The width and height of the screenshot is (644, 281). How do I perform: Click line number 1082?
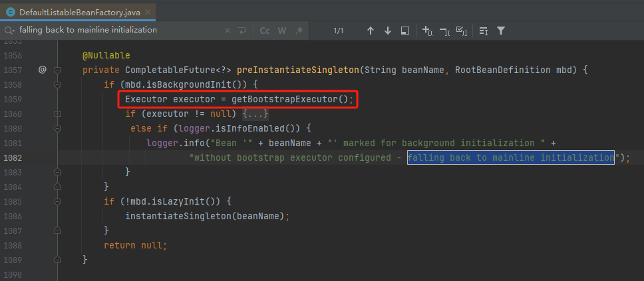13,157
